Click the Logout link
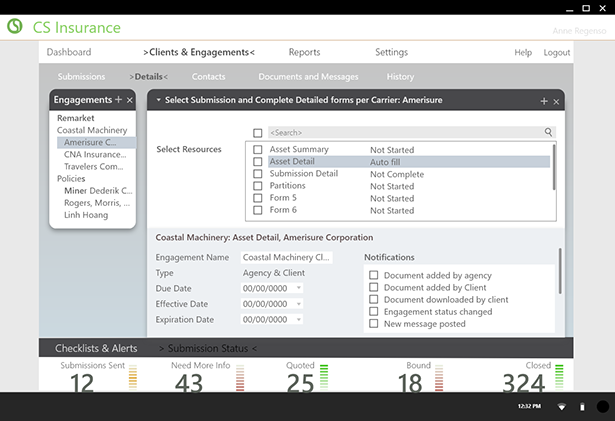Image resolution: width=615 pixels, height=421 pixels. point(556,52)
